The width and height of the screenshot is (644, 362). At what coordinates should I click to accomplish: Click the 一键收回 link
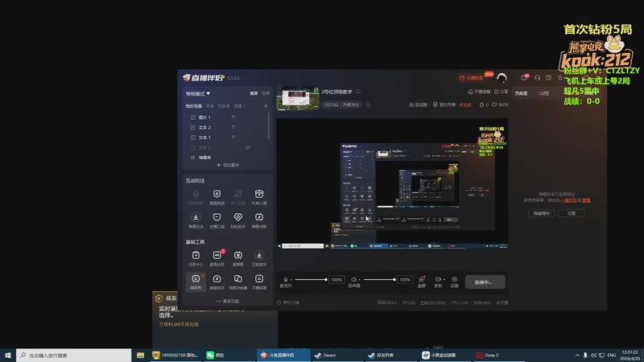568,200
